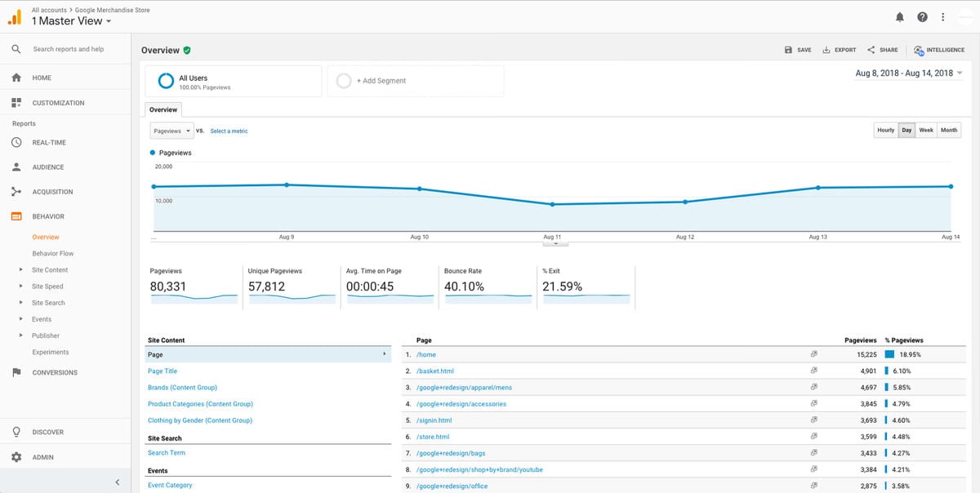
Task: Open the analytics icon beside /home row
Action: (x=813, y=354)
